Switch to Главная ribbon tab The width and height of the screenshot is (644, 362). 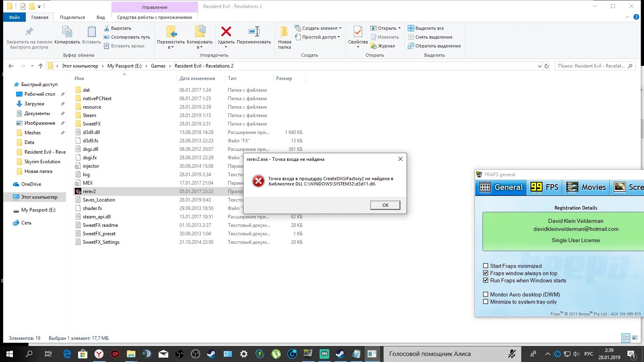click(x=40, y=17)
